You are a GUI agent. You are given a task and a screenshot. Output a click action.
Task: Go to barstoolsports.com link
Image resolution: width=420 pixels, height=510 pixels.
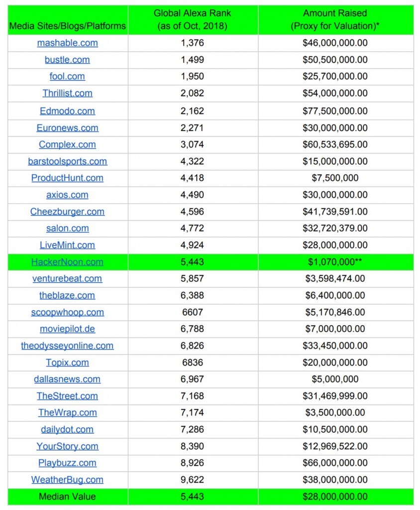tap(67, 161)
